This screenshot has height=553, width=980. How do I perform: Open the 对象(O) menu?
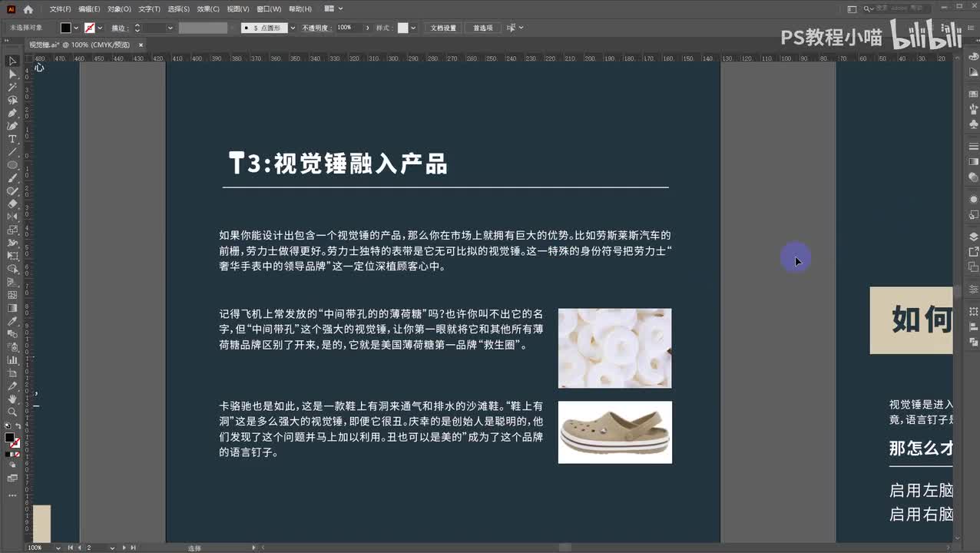(x=119, y=9)
